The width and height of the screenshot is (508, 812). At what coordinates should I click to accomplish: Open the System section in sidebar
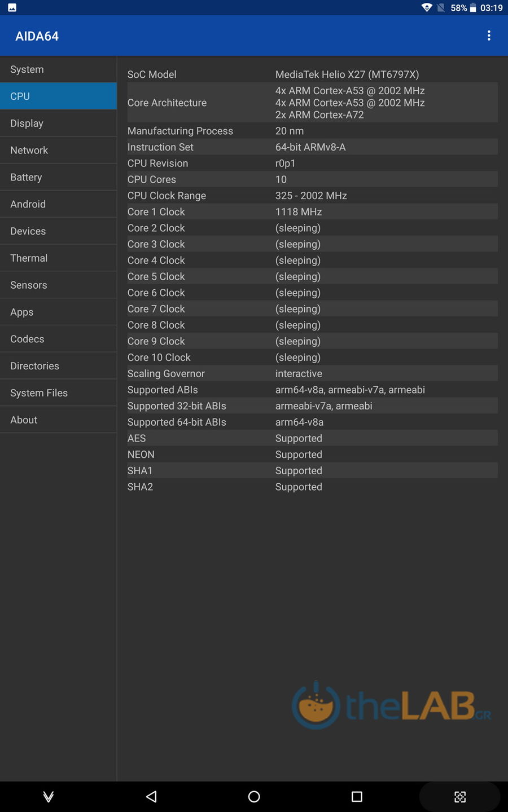coord(58,69)
